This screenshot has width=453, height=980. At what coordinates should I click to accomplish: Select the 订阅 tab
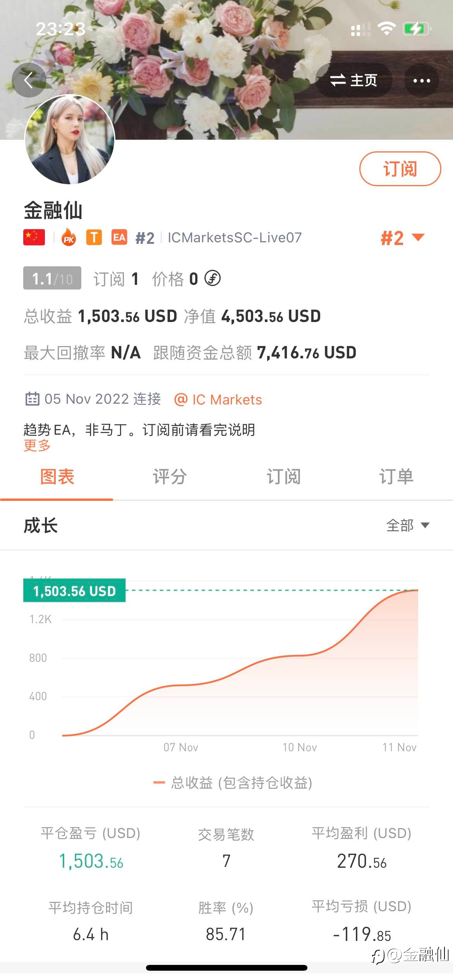pos(283,476)
